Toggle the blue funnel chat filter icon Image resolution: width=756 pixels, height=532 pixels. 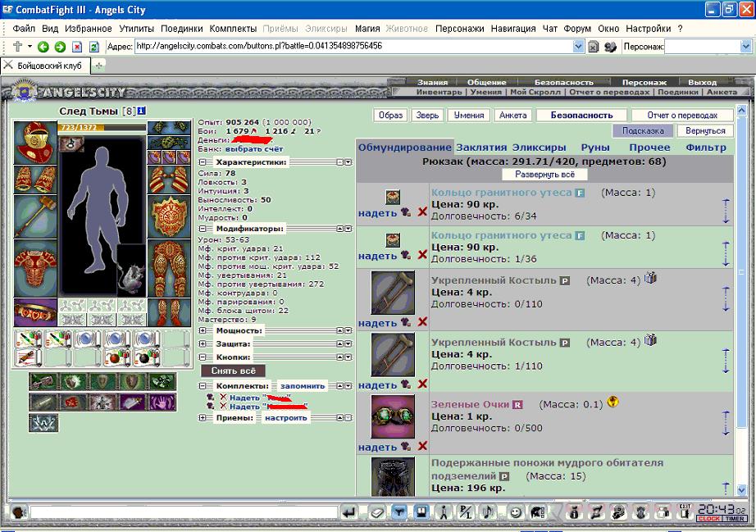[x=398, y=512]
